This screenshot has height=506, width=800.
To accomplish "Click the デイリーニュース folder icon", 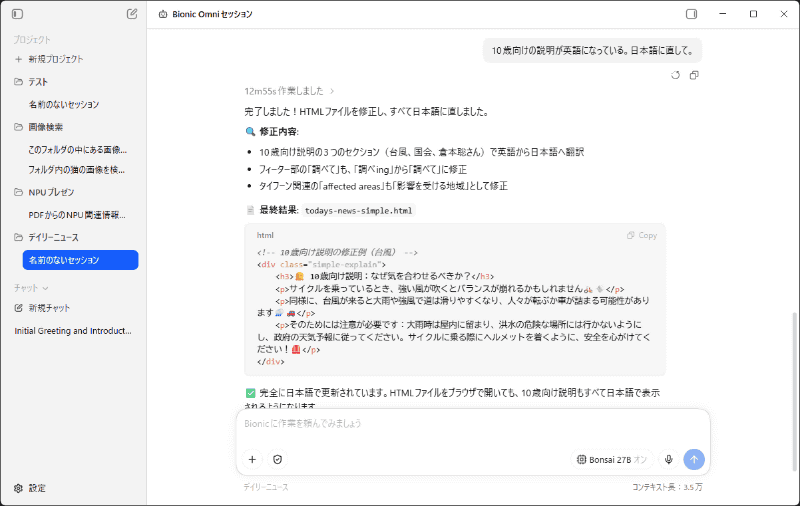I will (18, 237).
